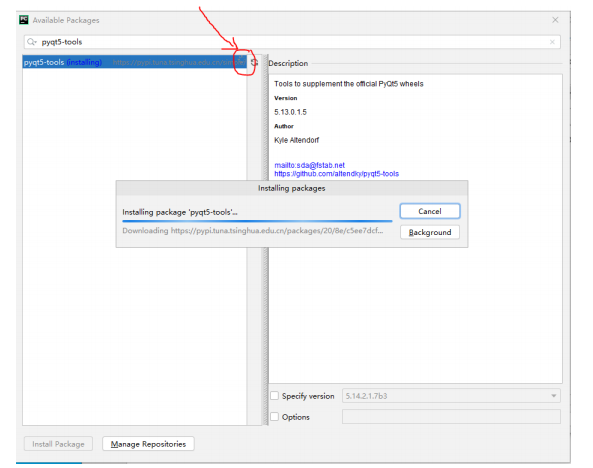This screenshot has width=593, height=468.
Task: Click the Description panel header
Action: pyautogui.click(x=288, y=63)
